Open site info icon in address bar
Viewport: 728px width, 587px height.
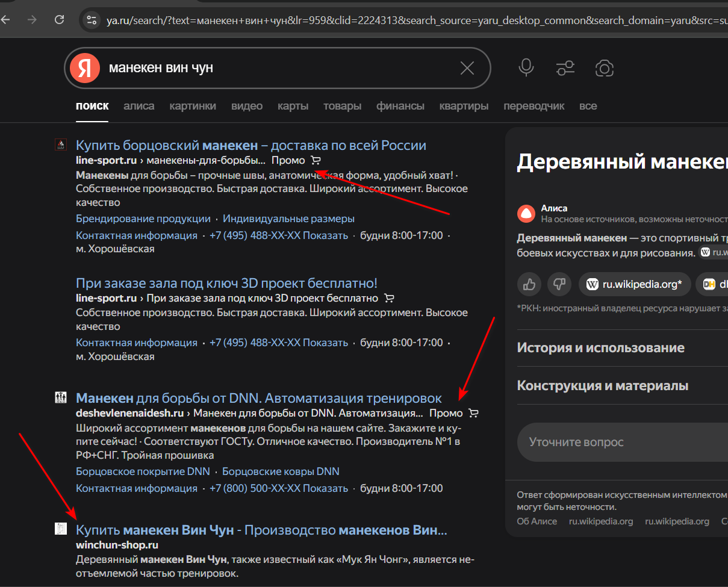point(92,20)
